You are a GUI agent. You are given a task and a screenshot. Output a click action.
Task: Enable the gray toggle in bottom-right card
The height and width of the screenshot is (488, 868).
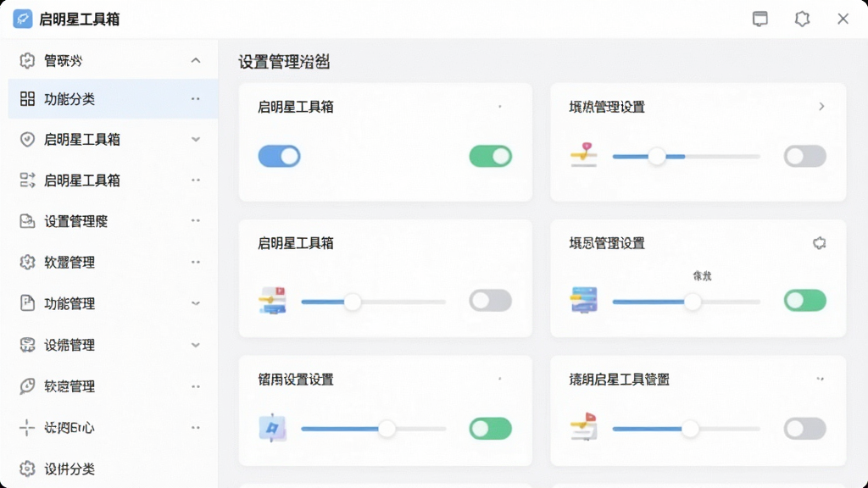pyautogui.click(x=805, y=429)
